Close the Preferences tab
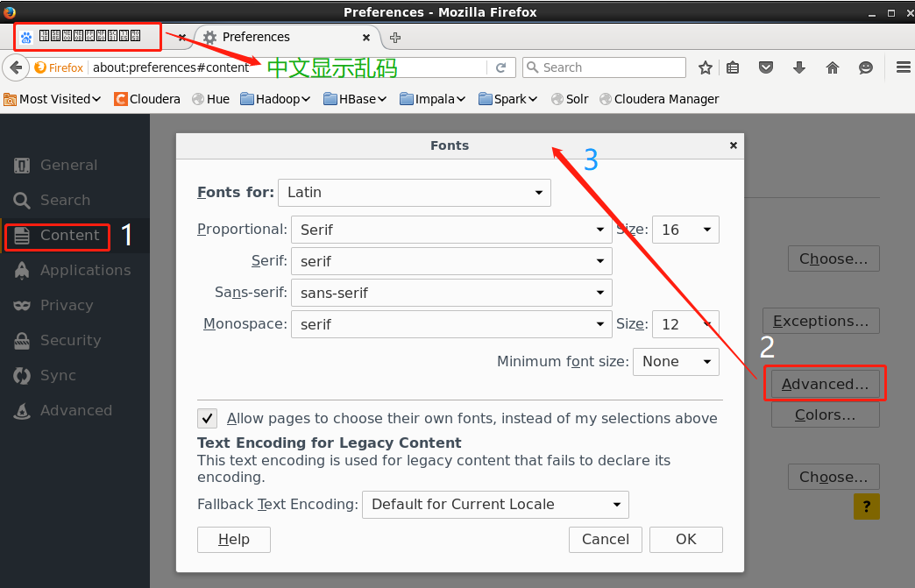This screenshot has height=588, width=915. pos(366,38)
